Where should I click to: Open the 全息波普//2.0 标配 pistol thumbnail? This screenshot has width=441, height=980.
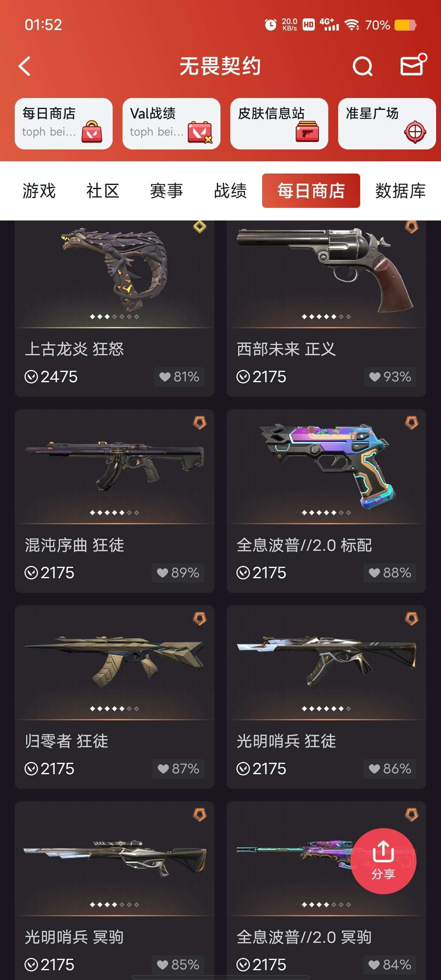tap(327, 466)
